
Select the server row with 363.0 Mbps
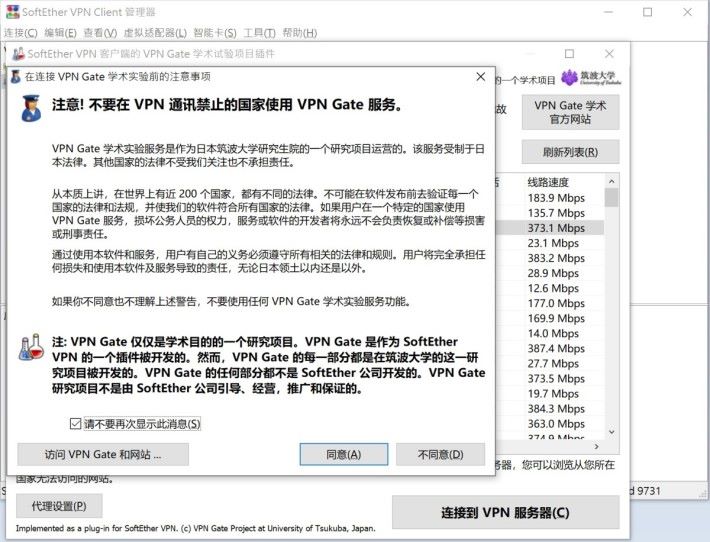coord(549,424)
